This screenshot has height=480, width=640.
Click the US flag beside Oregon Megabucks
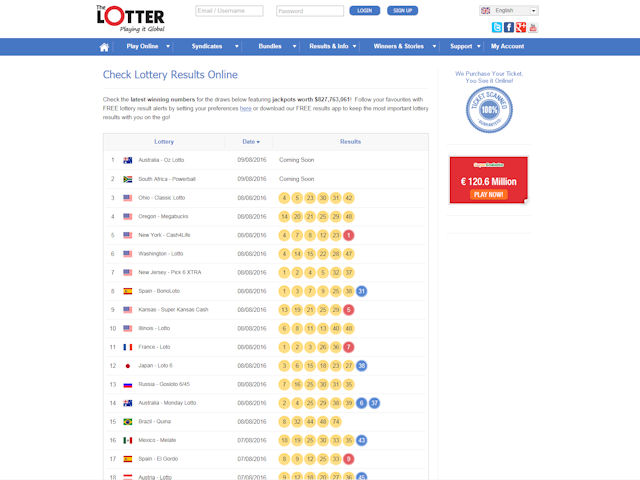click(128, 216)
